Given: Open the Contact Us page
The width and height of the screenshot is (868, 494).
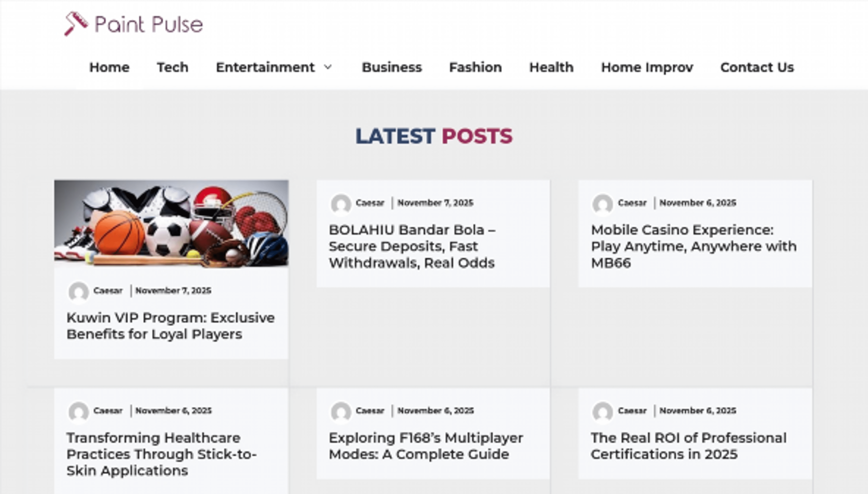Looking at the screenshot, I should 757,67.
